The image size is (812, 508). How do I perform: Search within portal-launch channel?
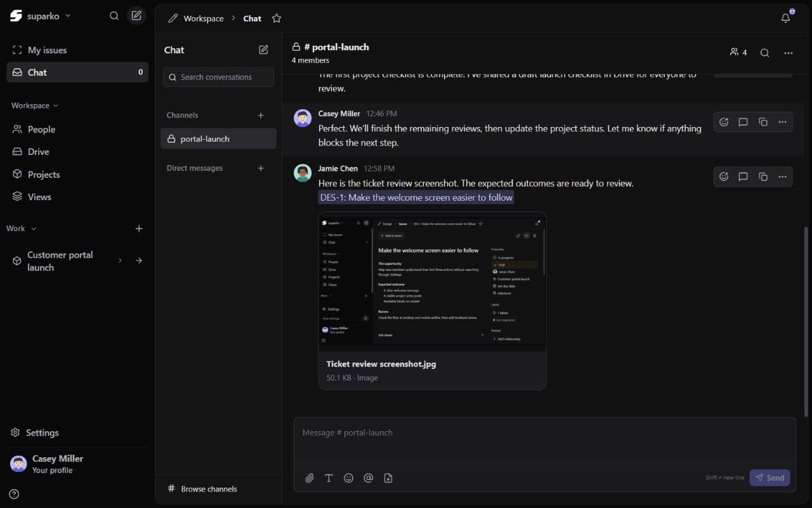coord(765,53)
